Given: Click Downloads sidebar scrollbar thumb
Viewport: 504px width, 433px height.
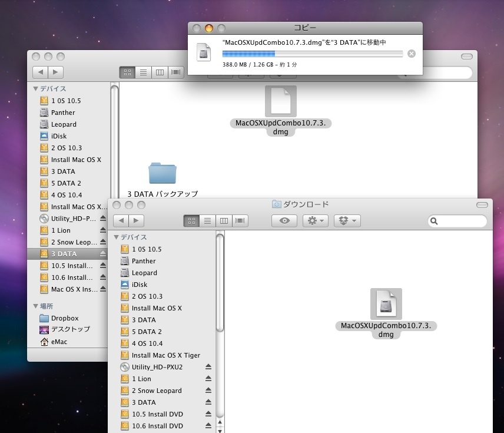Looking at the screenshot, I should [220, 283].
